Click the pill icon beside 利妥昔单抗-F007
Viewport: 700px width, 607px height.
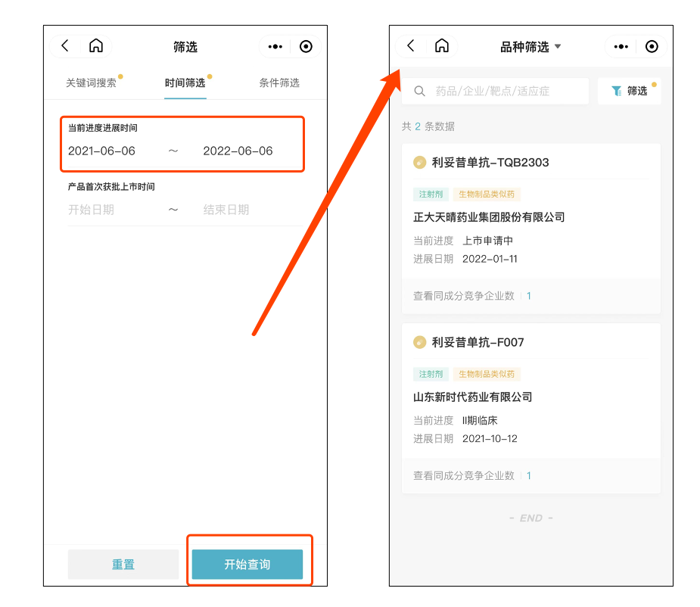coord(420,342)
